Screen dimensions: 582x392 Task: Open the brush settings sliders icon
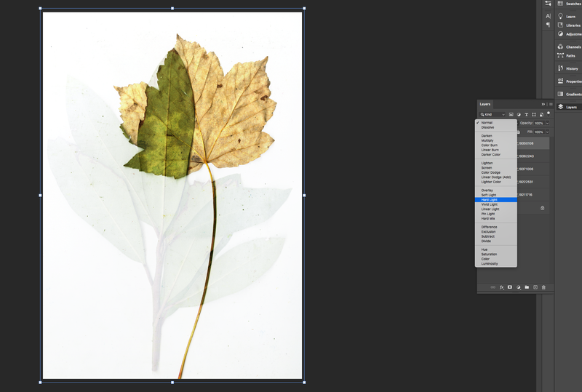[x=548, y=4]
